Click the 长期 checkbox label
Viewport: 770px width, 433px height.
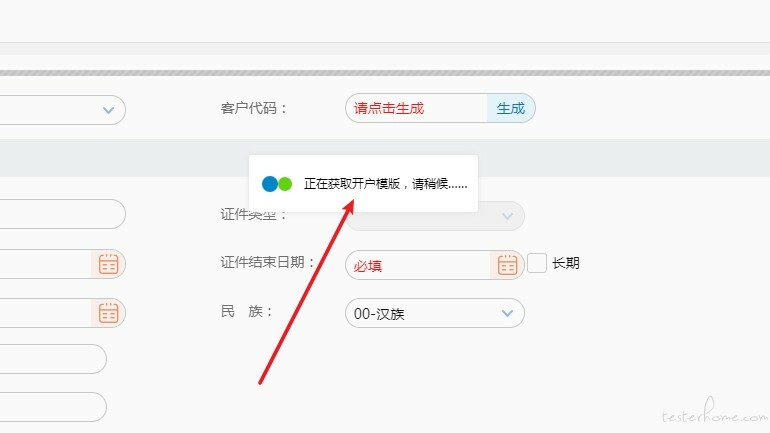click(x=566, y=263)
